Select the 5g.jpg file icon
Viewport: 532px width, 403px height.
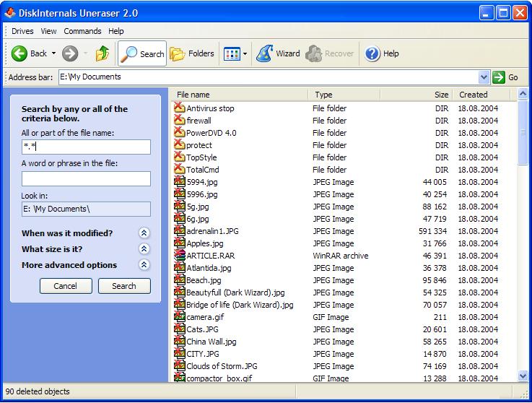[179, 206]
